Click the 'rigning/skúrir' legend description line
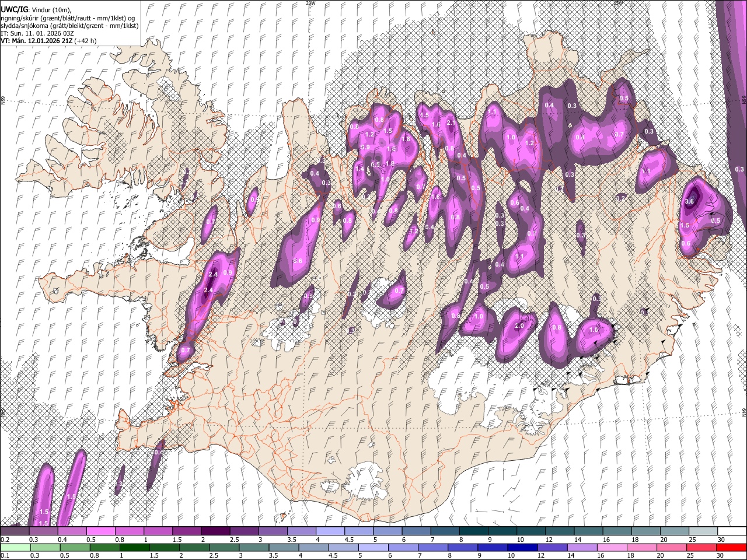 click(69, 17)
